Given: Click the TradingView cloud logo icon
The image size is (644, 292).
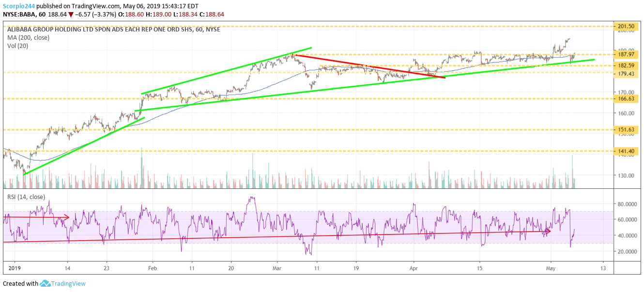Looking at the screenshot, I should (x=46, y=284).
